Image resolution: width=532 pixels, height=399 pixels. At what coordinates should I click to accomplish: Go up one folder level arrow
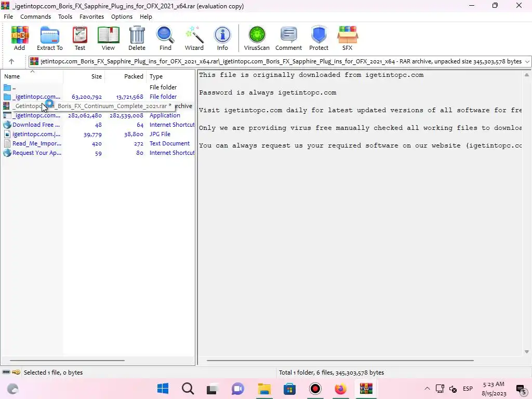pos(11,61)
